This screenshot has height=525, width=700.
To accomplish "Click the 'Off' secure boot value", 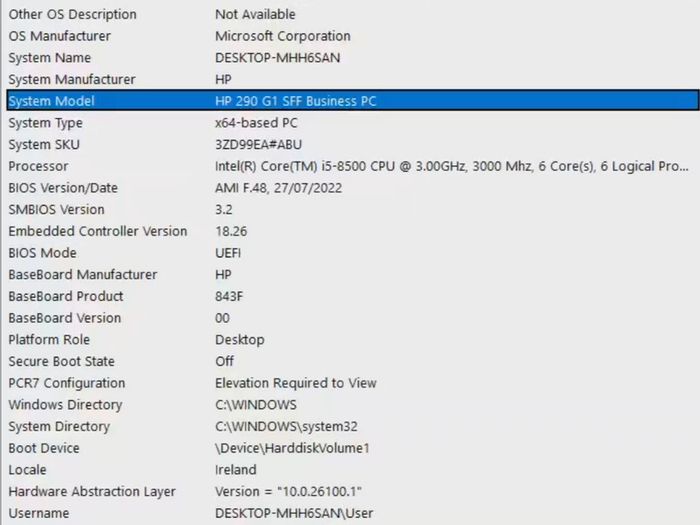I will click(x=225, y=361).
